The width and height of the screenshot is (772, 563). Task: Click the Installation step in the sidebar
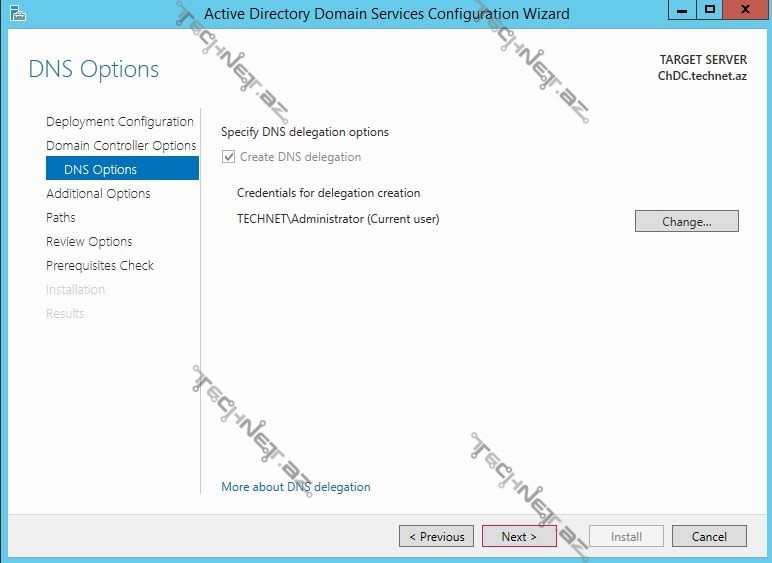75,290
